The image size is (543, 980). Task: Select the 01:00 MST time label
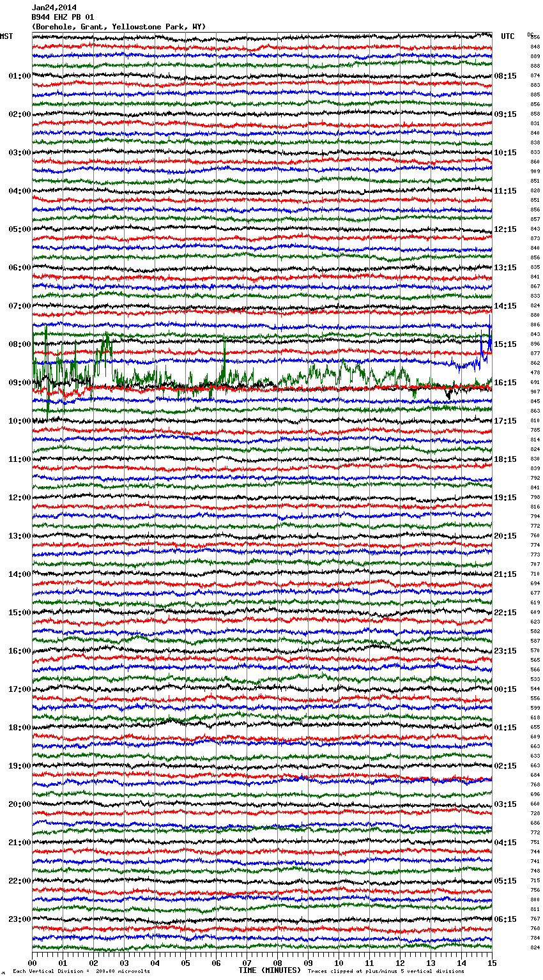pos(20,76)
